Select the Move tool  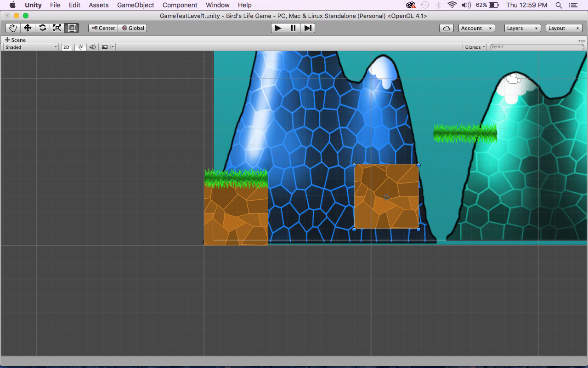point(28,28)
